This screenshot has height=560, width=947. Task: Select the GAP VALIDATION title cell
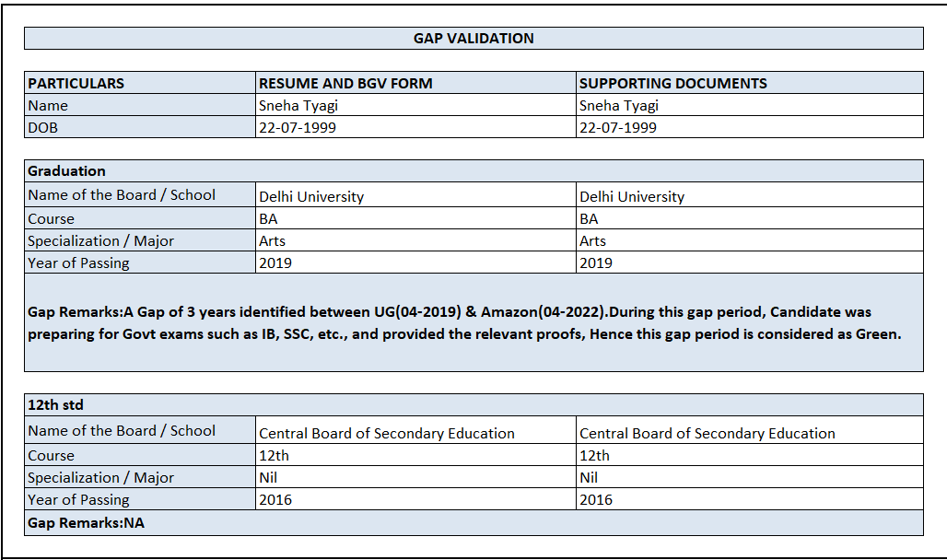473,38
